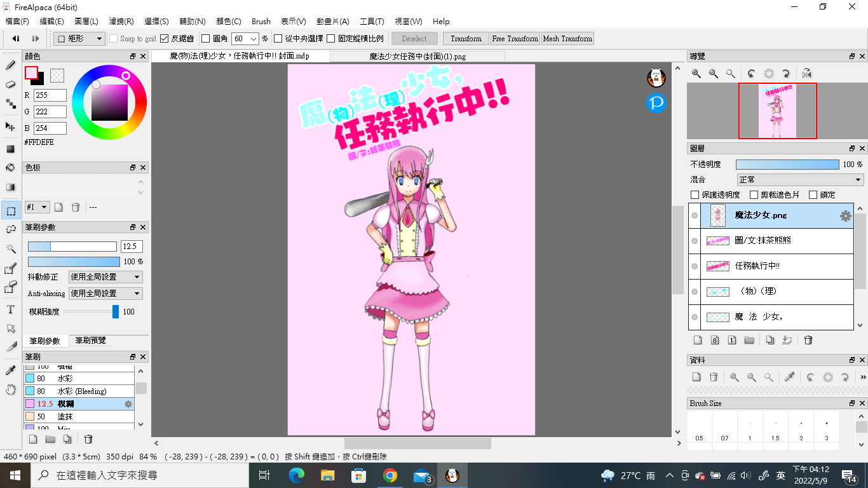
Task: Select the Move tool
Action: tap(11, 126)
